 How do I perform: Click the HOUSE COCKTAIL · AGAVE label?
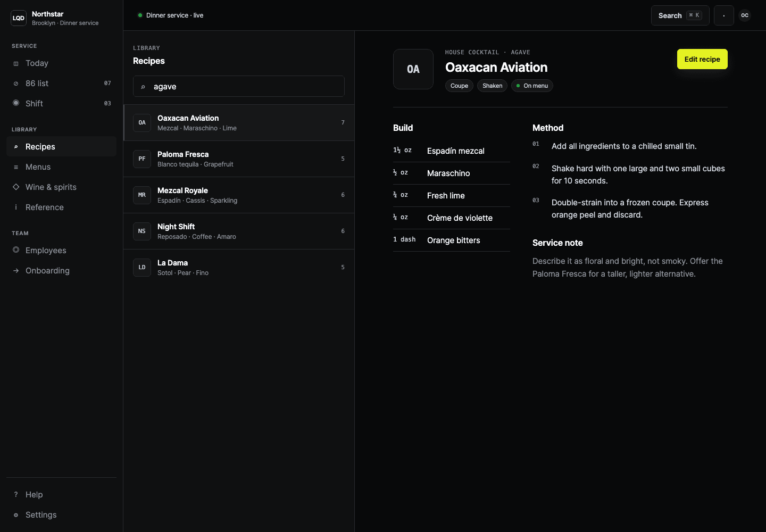[488, 52]
